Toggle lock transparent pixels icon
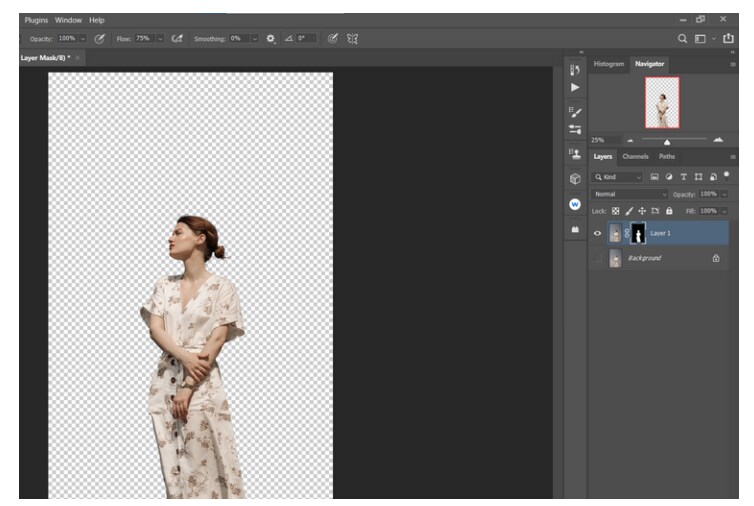 (x=616, y=211)
